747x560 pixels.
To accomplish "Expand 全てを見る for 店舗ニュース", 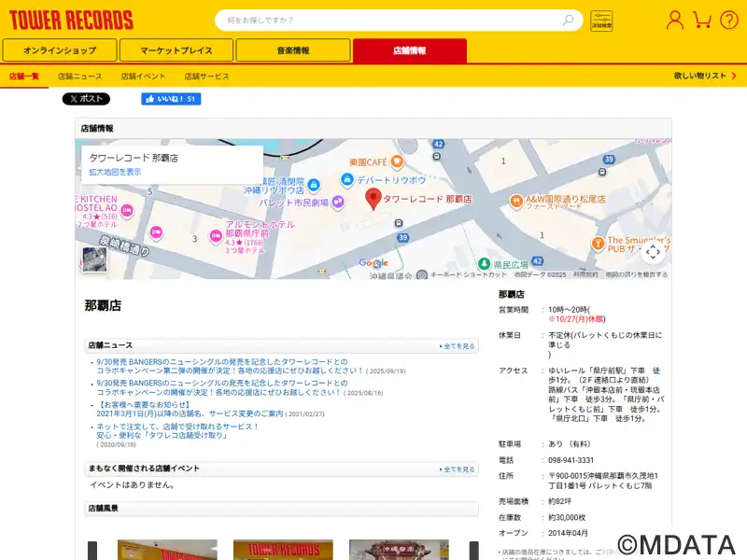I will point(458,345).
